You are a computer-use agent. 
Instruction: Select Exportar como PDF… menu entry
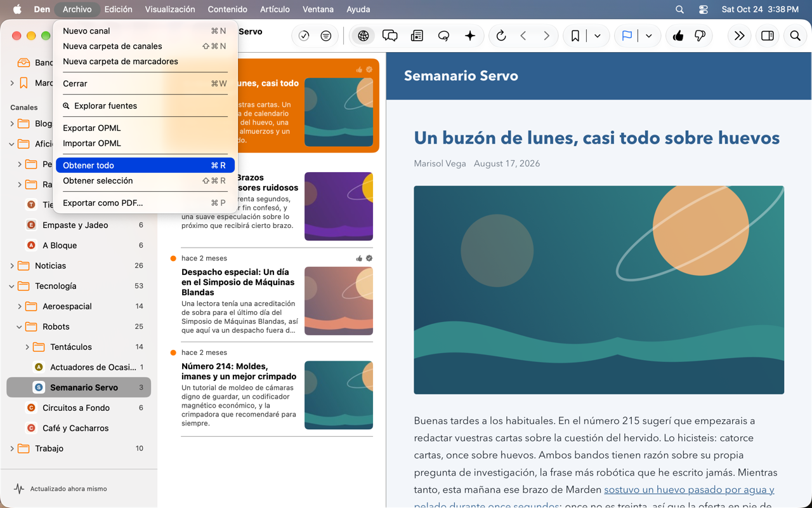(x=145, y=203)
